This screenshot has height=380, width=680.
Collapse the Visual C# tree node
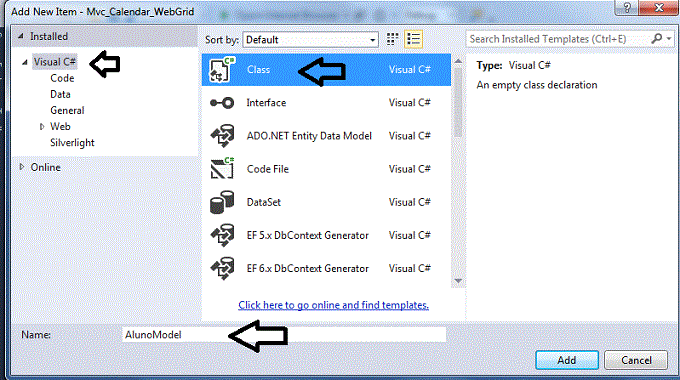[x=25, y=62]
